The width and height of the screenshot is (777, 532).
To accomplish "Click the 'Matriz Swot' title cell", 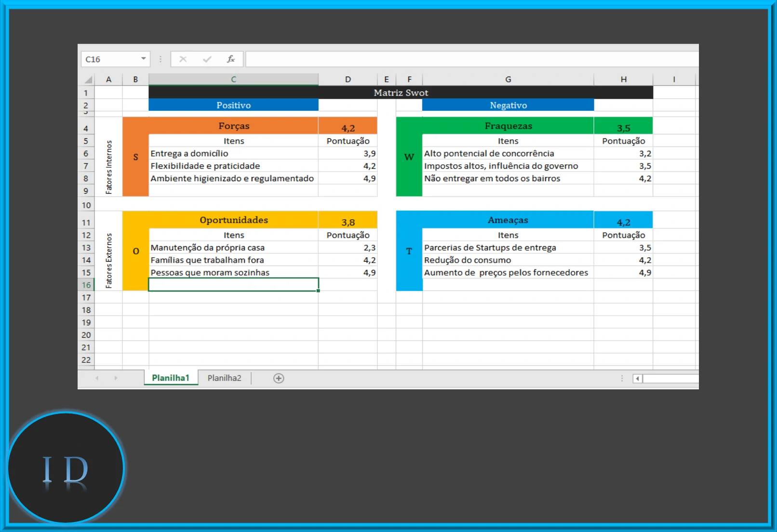I will click(401, 93).
